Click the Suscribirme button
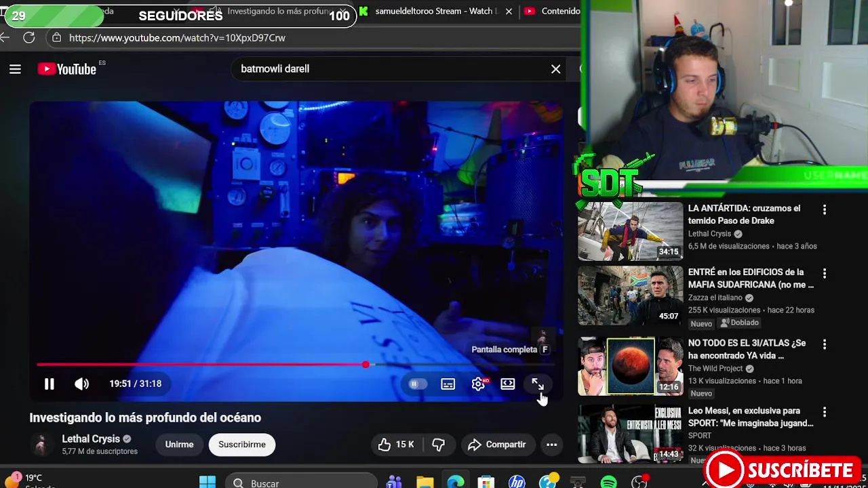 pyautogui.click(x=242, y=445)
